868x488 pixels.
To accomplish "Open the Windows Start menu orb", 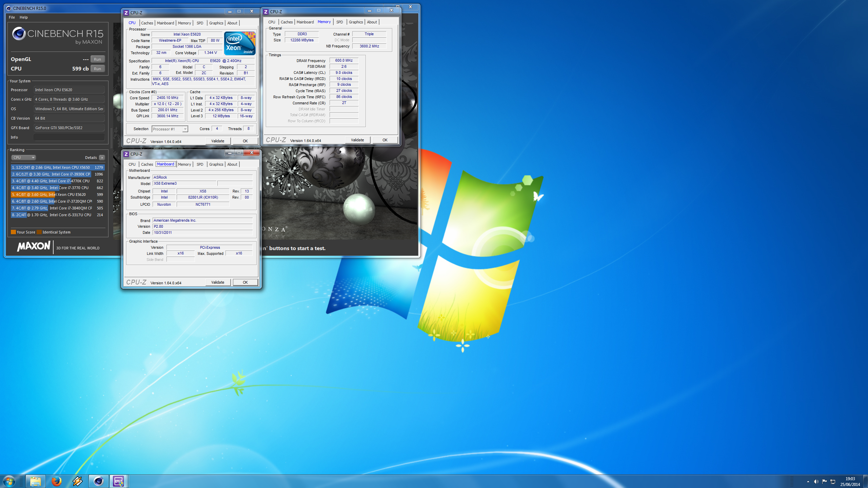I will 9,481.
